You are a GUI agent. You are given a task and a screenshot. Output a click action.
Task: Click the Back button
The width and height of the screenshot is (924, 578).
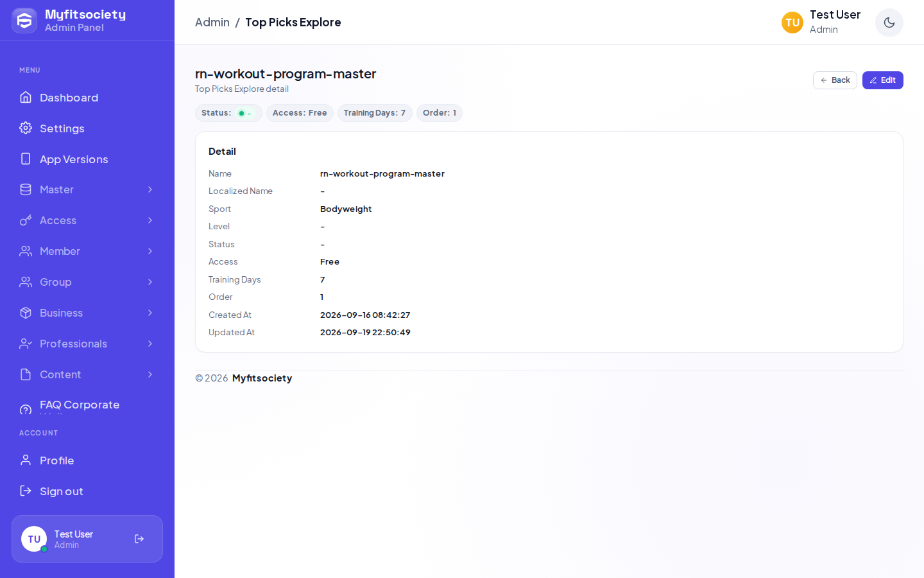[835, 80]
